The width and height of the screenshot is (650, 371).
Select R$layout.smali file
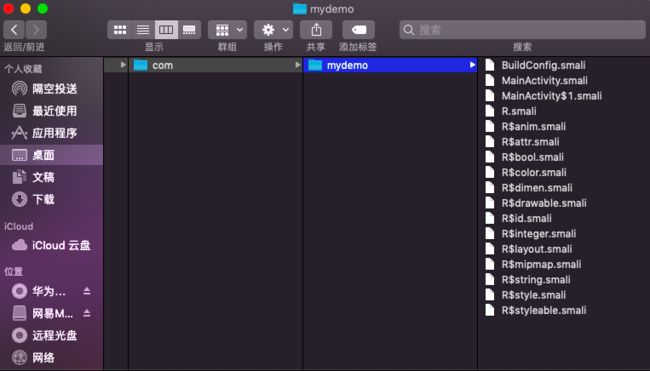click(x=537, y=249)
